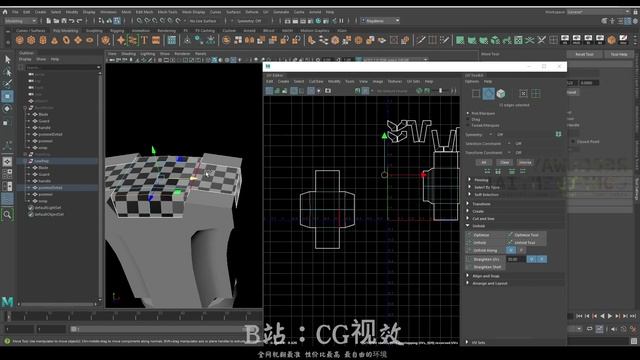Jump to start of playback range
The image size is (640, 360).
[x=579, y=316]
